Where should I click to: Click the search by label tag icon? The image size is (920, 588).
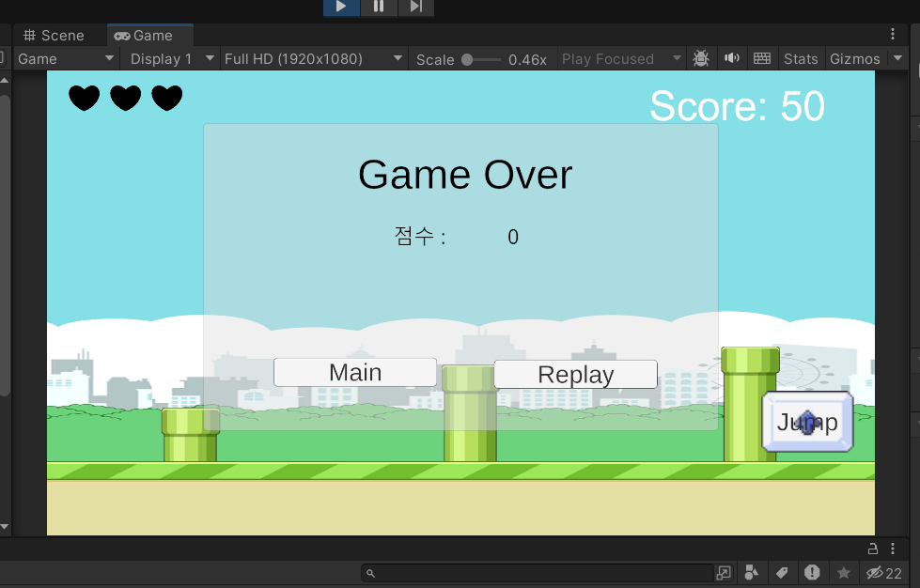(782, 572)
